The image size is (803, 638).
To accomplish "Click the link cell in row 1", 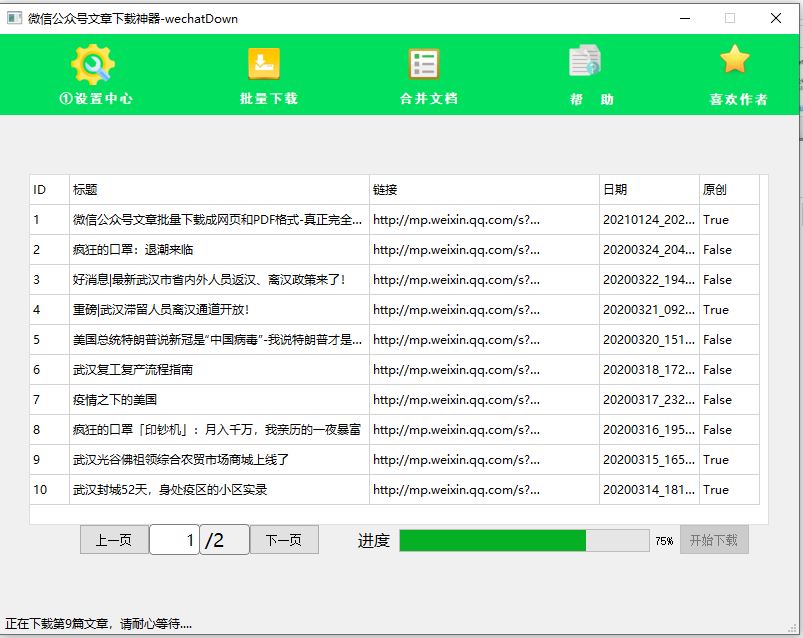I will pos(484,220).
